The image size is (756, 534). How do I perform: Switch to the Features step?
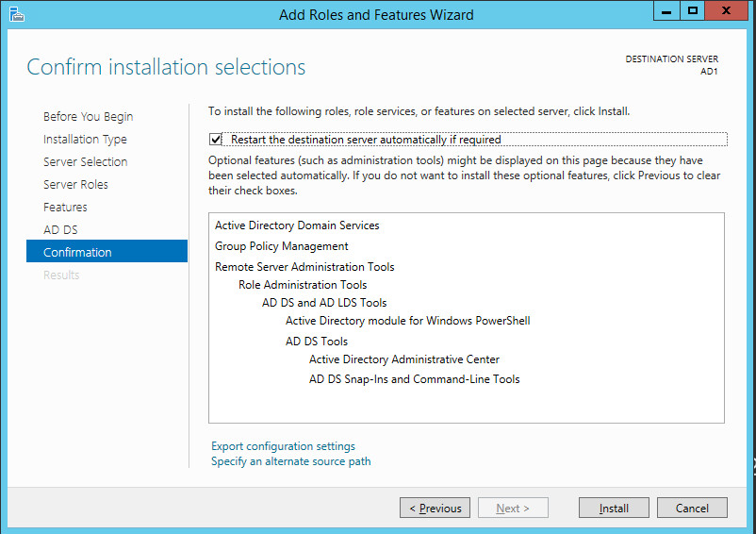65,207
